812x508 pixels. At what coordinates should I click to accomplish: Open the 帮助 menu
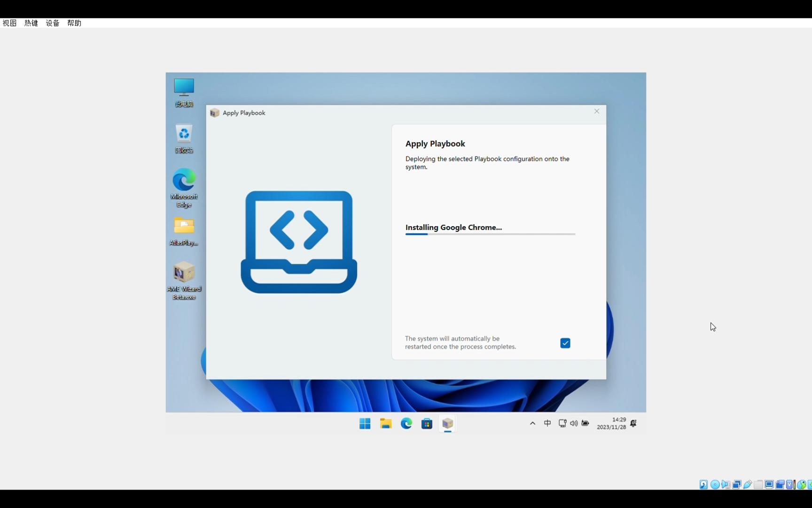pyautogui.click(x=74, y=23)
